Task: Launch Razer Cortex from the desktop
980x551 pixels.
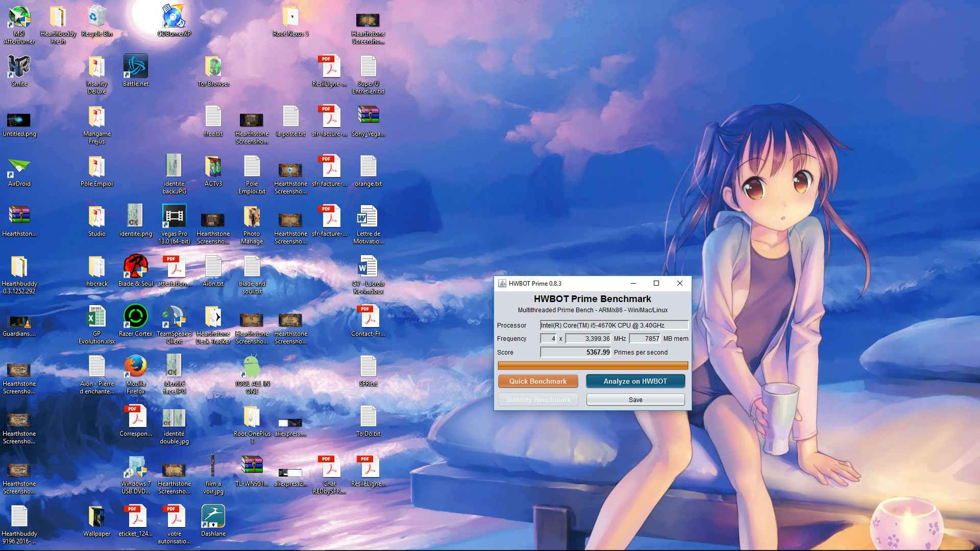Action: coord(136,320)
